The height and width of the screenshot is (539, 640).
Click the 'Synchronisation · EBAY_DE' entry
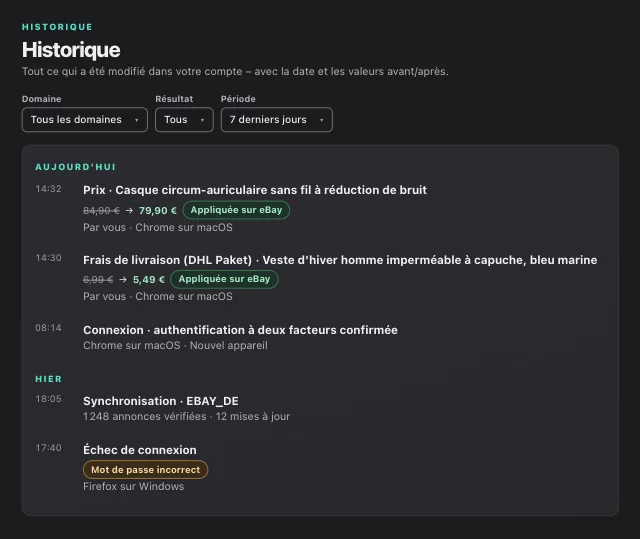pyautogui.click(x=161, y=401)
